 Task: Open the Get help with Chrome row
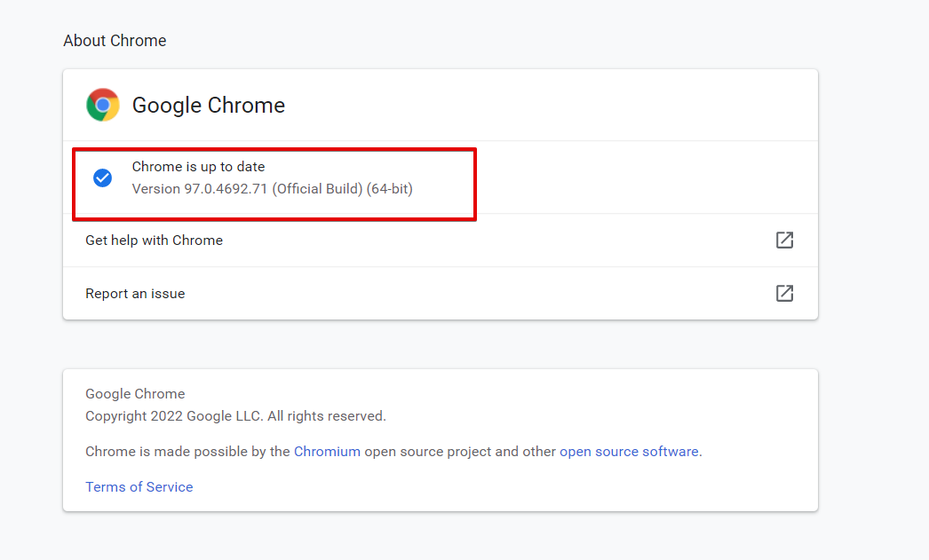pos(441,241)
